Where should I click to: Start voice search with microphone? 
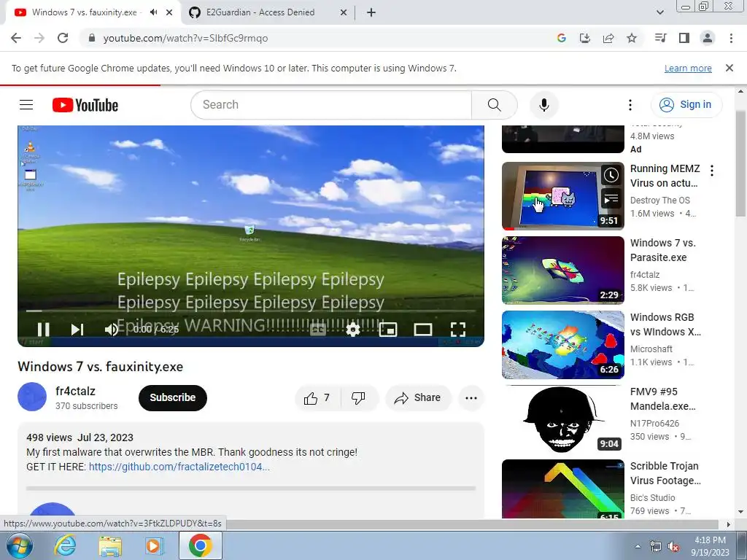click(544, 105)
